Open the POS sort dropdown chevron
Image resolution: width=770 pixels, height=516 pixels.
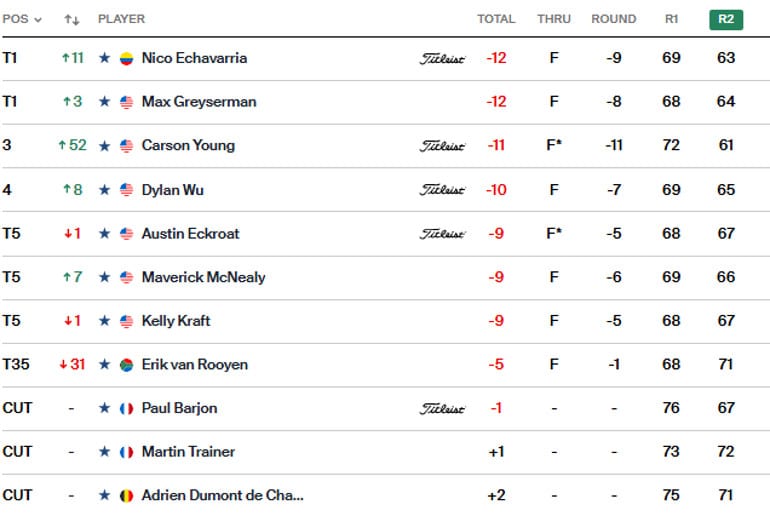[x=38, y=20]
